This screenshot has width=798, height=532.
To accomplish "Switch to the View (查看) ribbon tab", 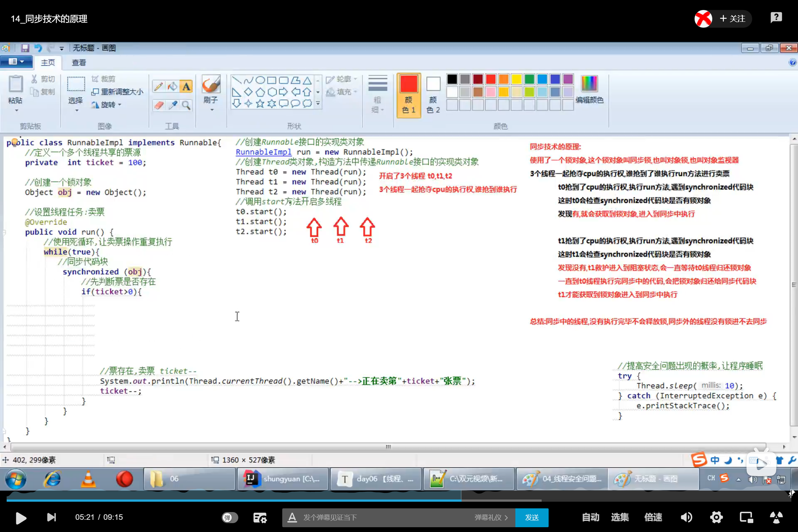I will coord(79,62).
